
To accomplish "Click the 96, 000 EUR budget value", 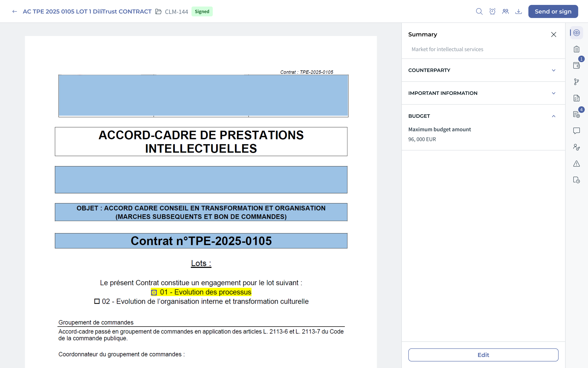I will coord(422,139).
